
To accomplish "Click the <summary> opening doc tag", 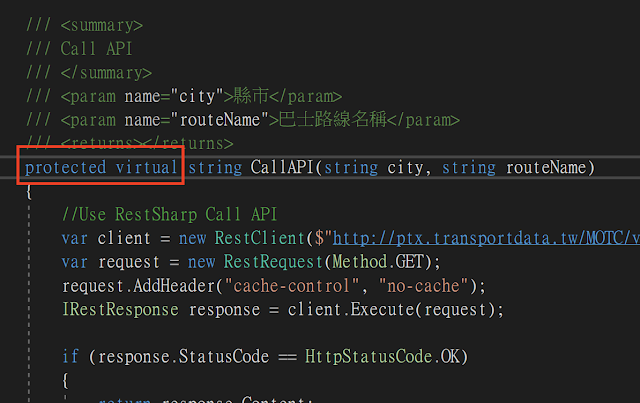I will pos(102,25).
